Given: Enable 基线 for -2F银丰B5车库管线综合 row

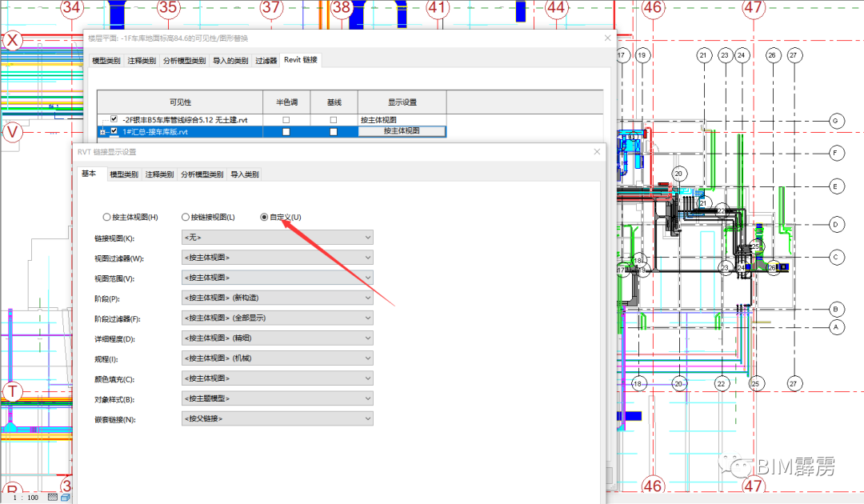Looking at the screenshot, I should tap(334, 119).
